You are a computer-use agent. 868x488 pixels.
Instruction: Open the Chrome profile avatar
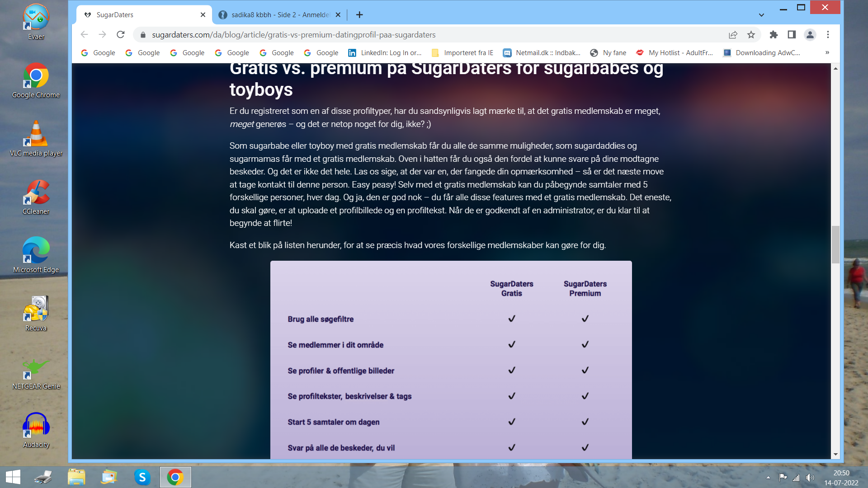coord(810,34)
